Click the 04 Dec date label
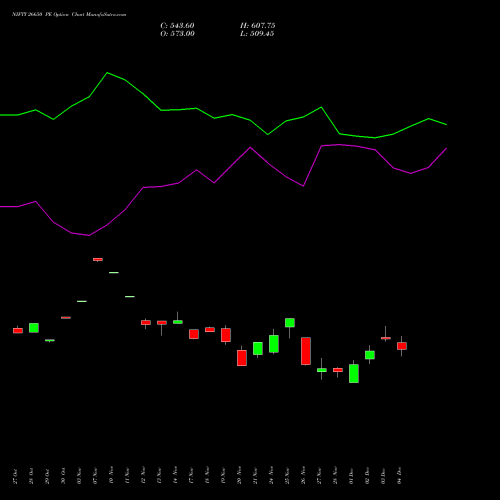This screenshot has height=500, width=500. [x=399, y=476]
